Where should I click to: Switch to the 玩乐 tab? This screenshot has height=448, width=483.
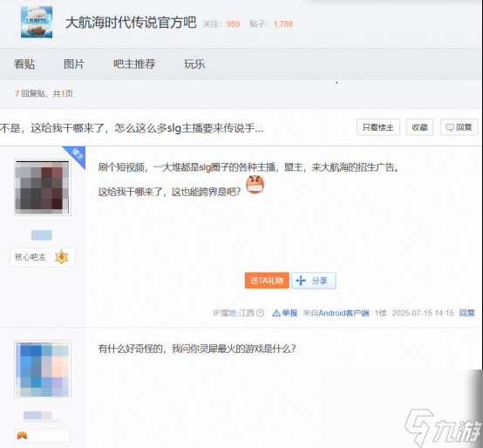[194, 64]
